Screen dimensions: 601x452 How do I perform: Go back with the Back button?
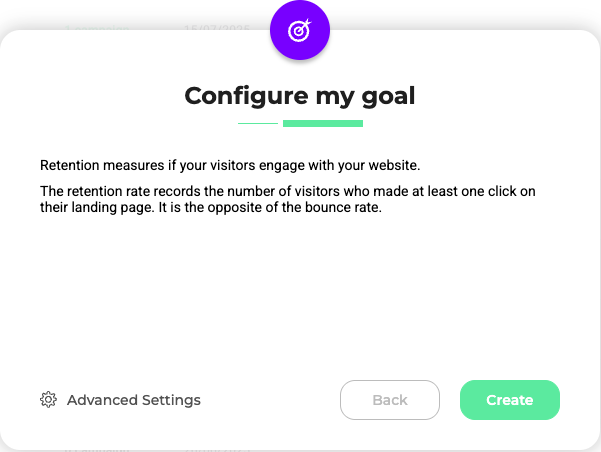[390, 400]
